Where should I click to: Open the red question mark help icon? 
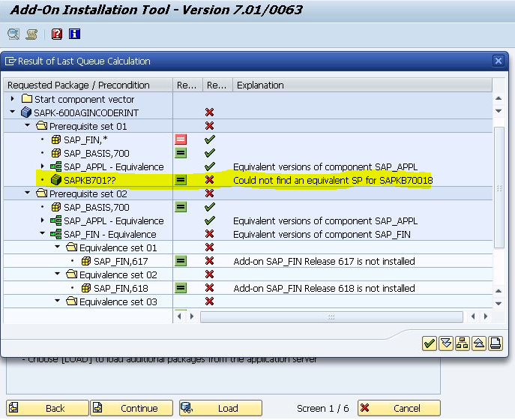click(57, 34)
